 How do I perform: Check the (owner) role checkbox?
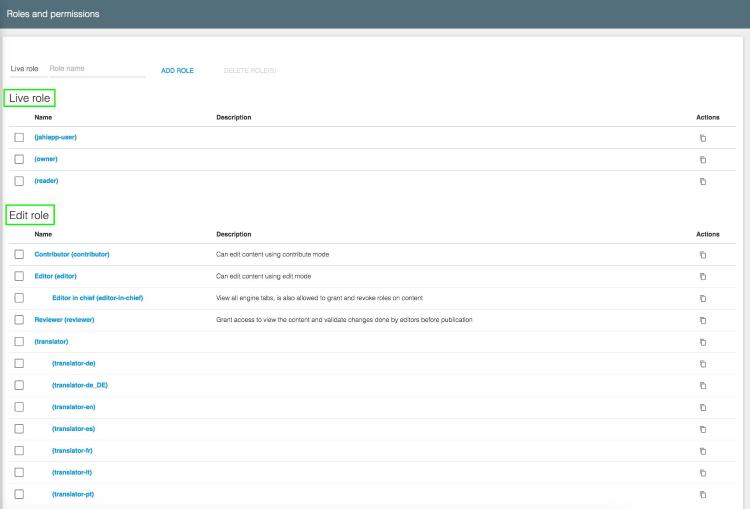tap(19, 159)
